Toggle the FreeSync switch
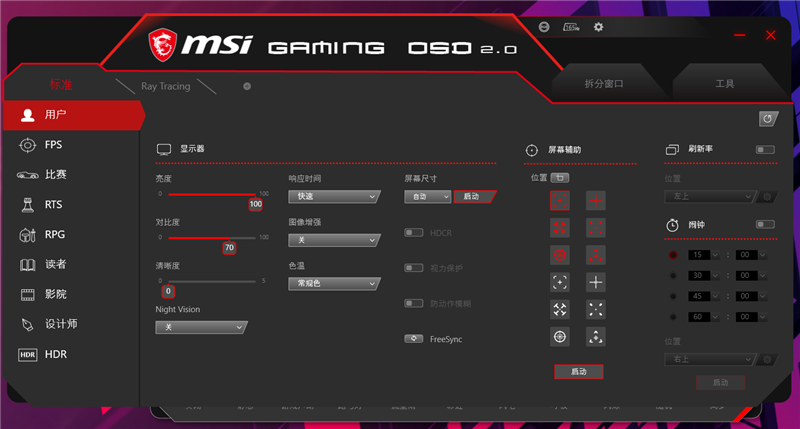Screen dimensions: 800x429 pyautogui.click(x=414, y=339)
